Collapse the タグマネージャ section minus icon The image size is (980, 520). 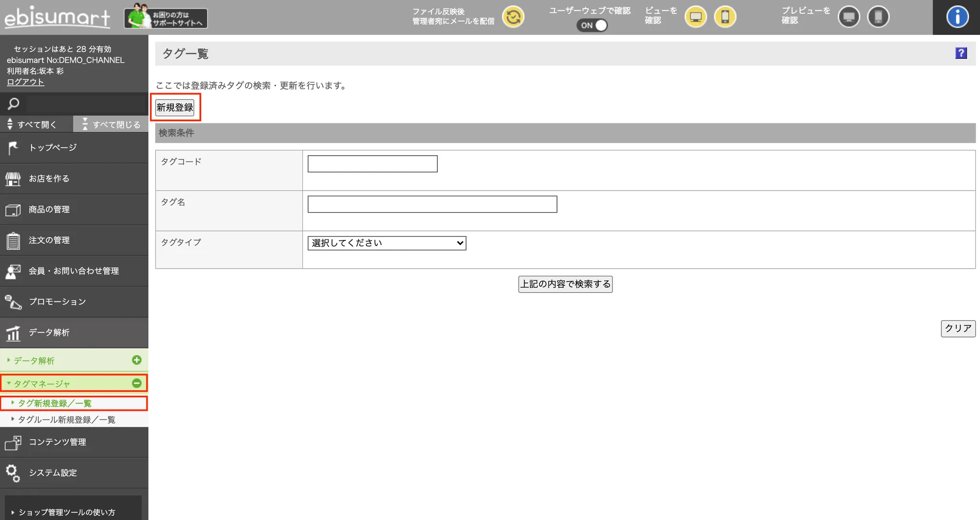[137, 383]
